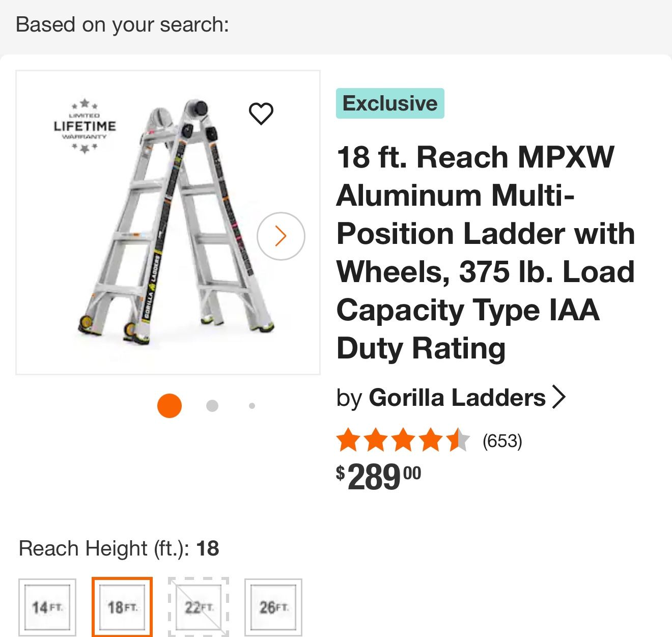Go to the third carousel image dot
This screenshot has height=637, width=672.
pyautogui.click(x=252, y=406)
